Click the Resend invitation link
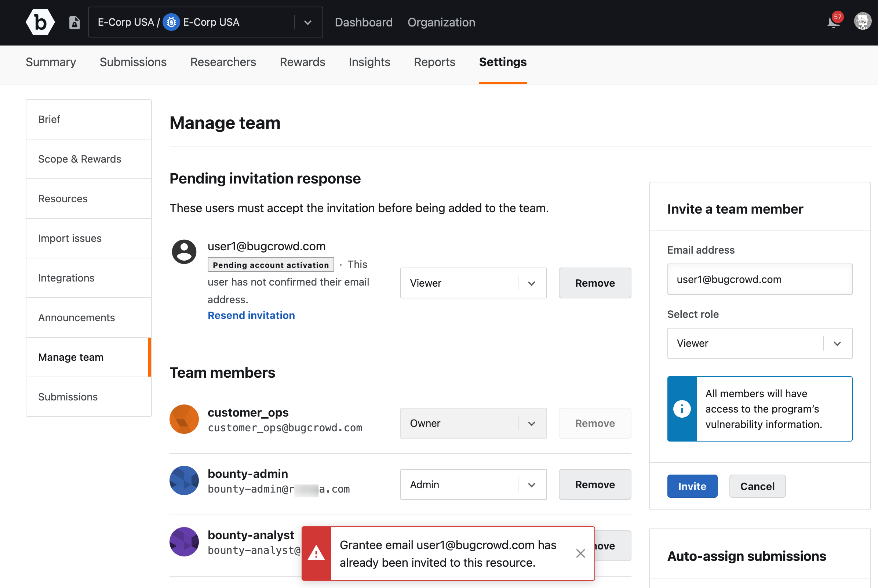Screen dimensions: 878x588 (x=251, y=315)
